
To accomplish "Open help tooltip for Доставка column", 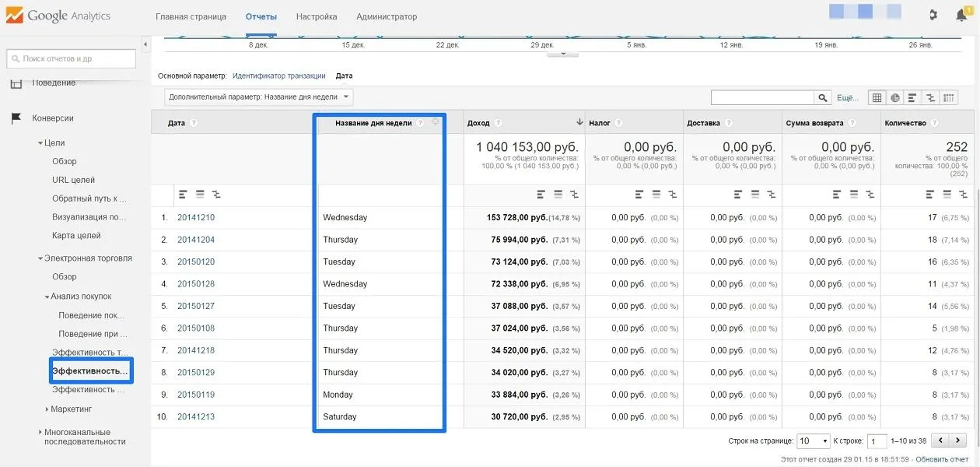I will [729, 123].
